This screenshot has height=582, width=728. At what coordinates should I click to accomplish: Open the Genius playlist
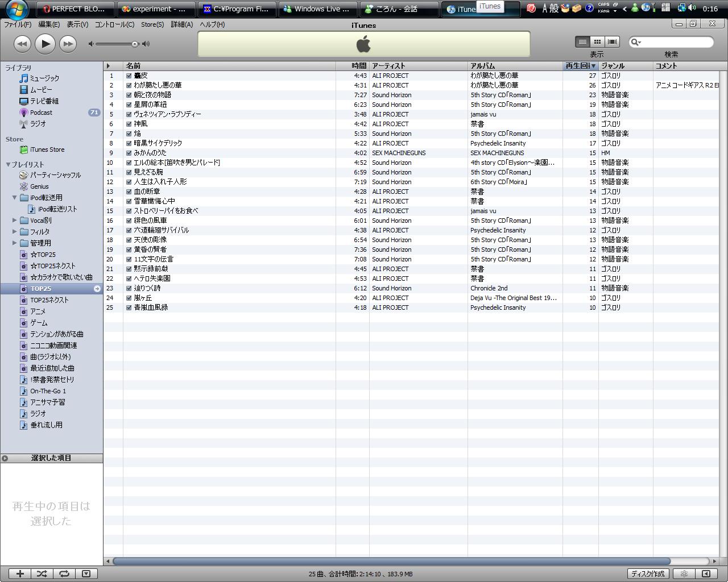(34, 186)
